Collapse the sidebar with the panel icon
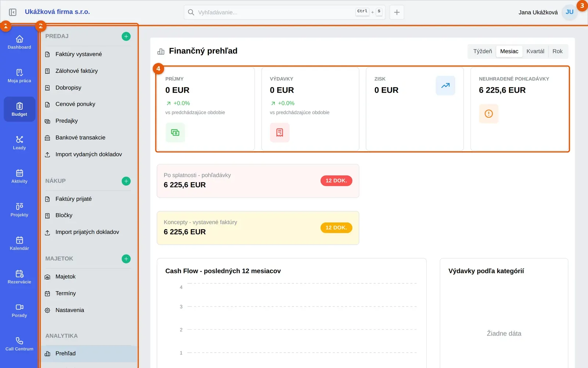Viewport: 588px width, 368px height. (x=12, y=12)
